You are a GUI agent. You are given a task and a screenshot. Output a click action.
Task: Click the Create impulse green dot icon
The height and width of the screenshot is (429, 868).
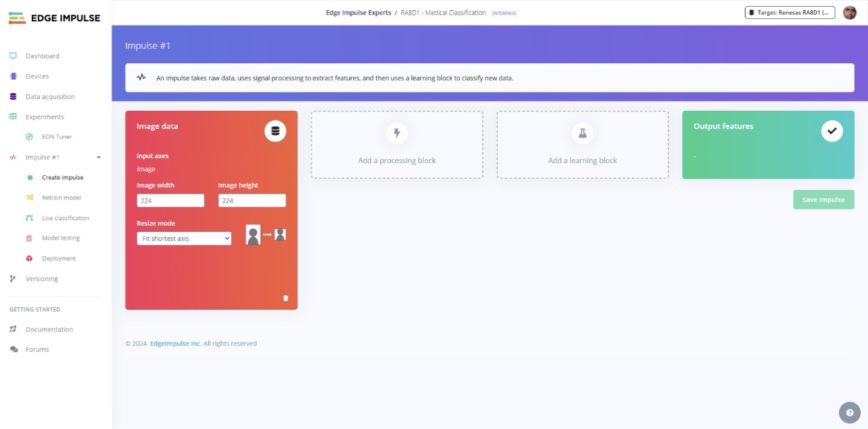tap(30, 178)
